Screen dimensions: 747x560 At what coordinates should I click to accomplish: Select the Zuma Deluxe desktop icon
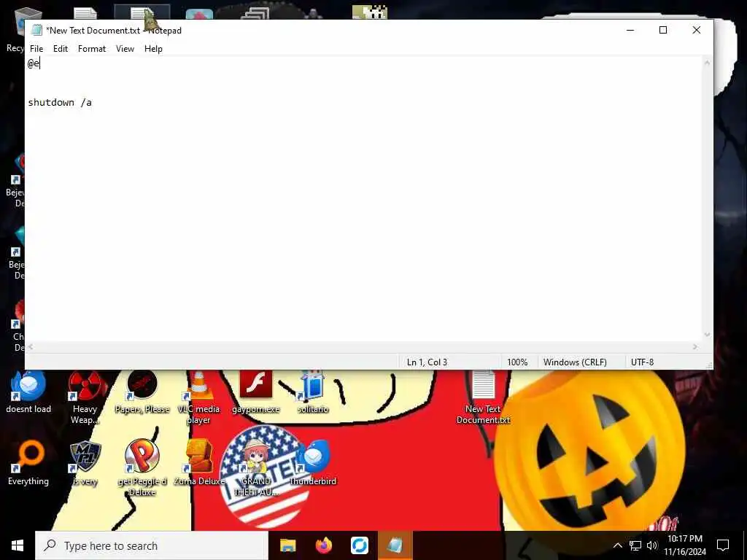(199, 463)
